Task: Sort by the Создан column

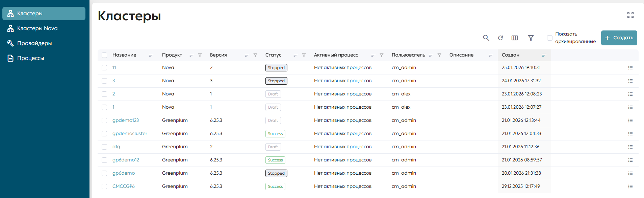Action: [x=544, y=55]
